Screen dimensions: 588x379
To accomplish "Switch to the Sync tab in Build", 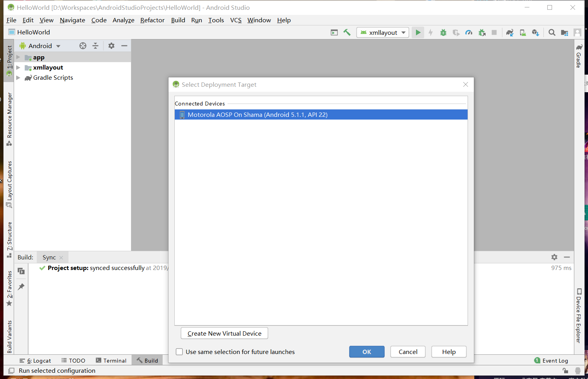I will pos(49,257).
